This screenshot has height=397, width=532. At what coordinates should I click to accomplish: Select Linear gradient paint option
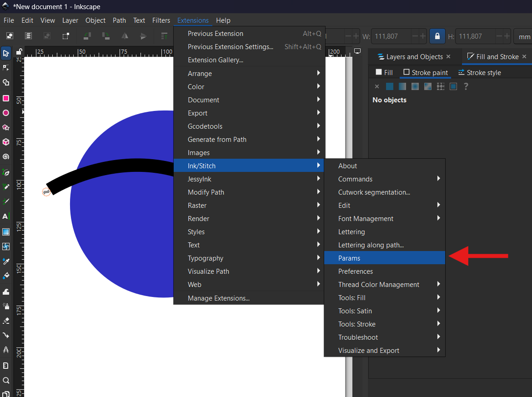pyautogui.click(x=402, y=86)
